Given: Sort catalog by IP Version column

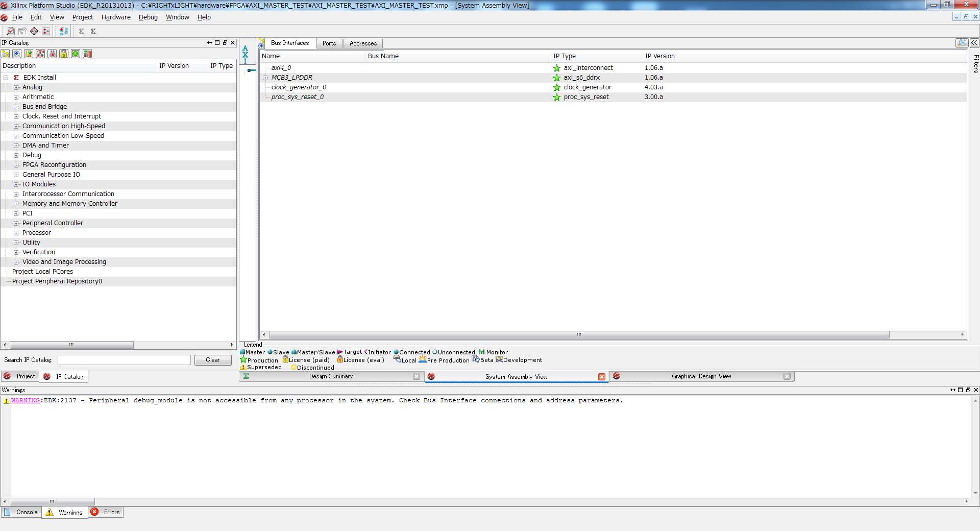Looking at the screenshot, I should [x=182, y=66].
